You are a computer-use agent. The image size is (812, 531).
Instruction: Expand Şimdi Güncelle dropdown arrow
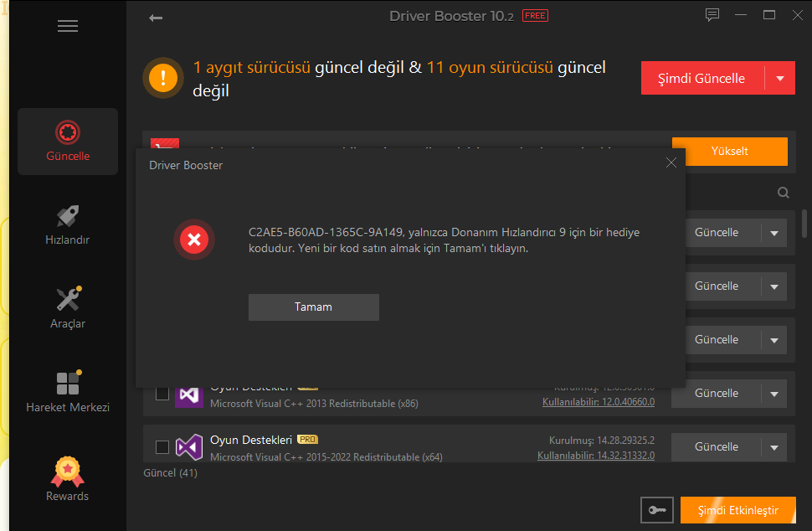[780, 78]
